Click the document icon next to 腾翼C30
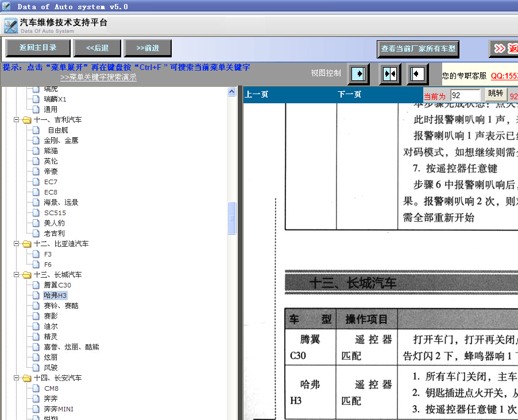The height and width of the screenshot is (420, 518). click(x=36, y=285)
